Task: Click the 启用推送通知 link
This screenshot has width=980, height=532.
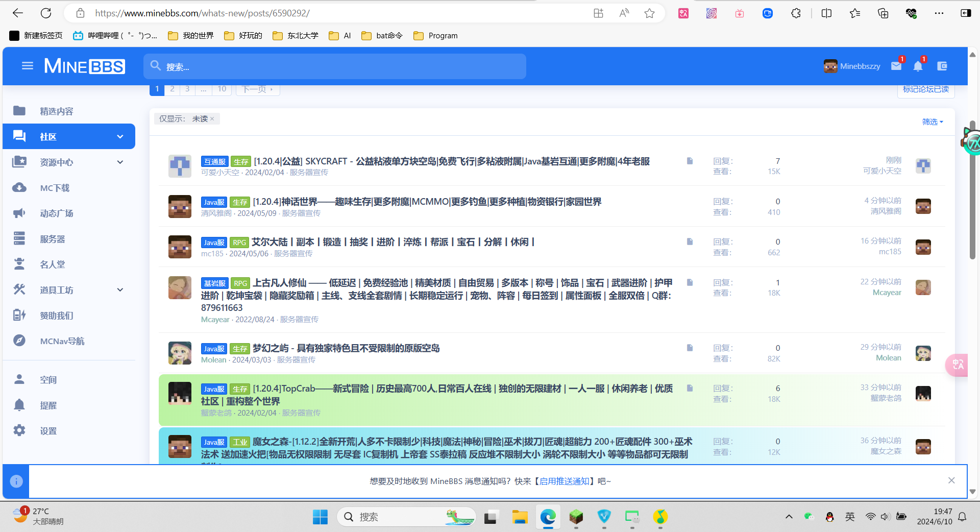Action: tap(564, 481)
